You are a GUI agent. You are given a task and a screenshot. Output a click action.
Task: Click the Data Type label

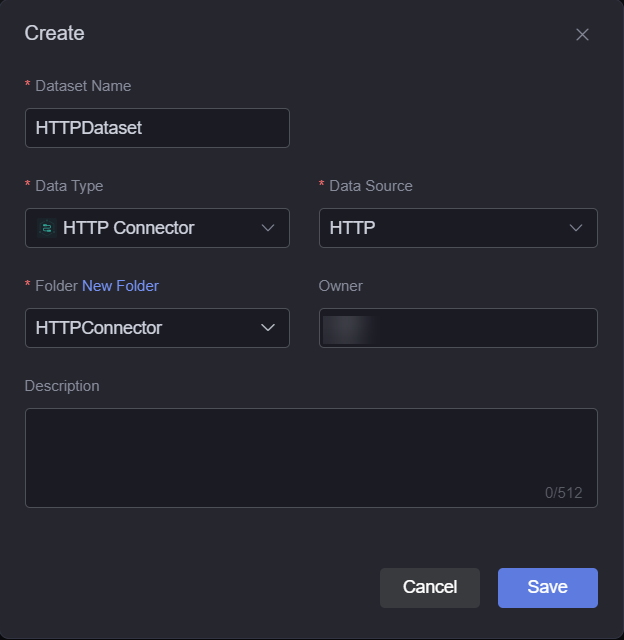(69, 186)
